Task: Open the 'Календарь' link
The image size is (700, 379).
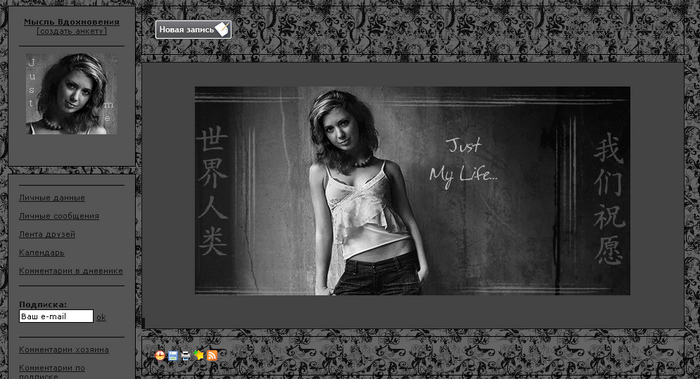Action: pyautogui.click(x=42, y=253)
